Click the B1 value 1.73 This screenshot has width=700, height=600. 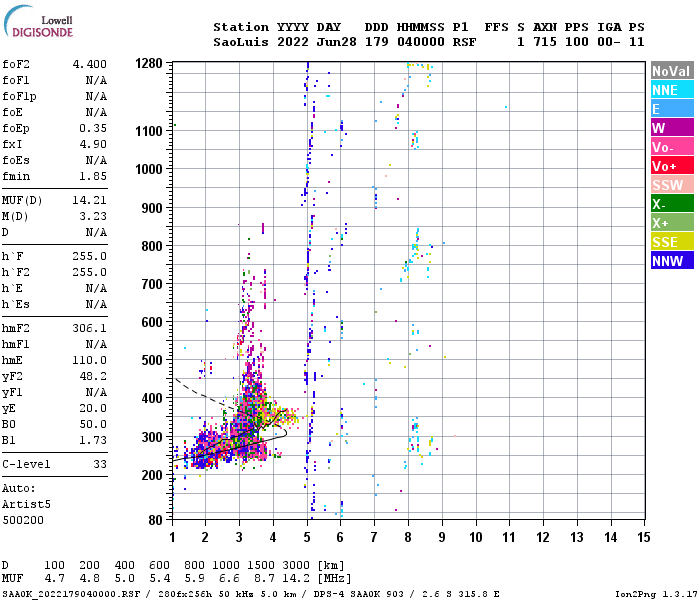93,441
